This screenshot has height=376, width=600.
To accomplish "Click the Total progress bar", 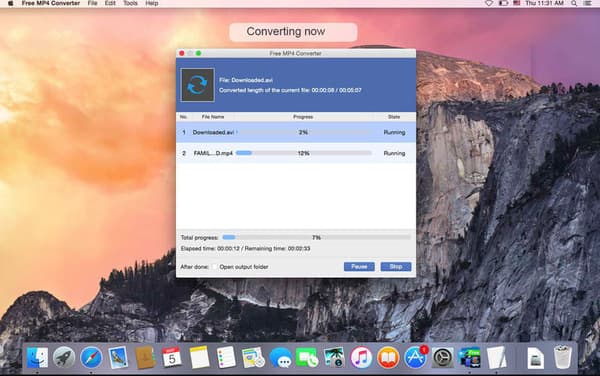I will 316,238.
